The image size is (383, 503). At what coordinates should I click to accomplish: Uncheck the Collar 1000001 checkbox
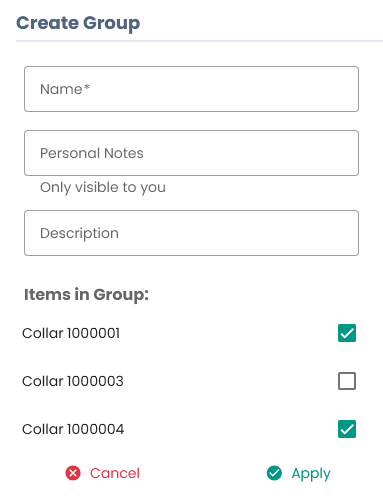(347, 333)
